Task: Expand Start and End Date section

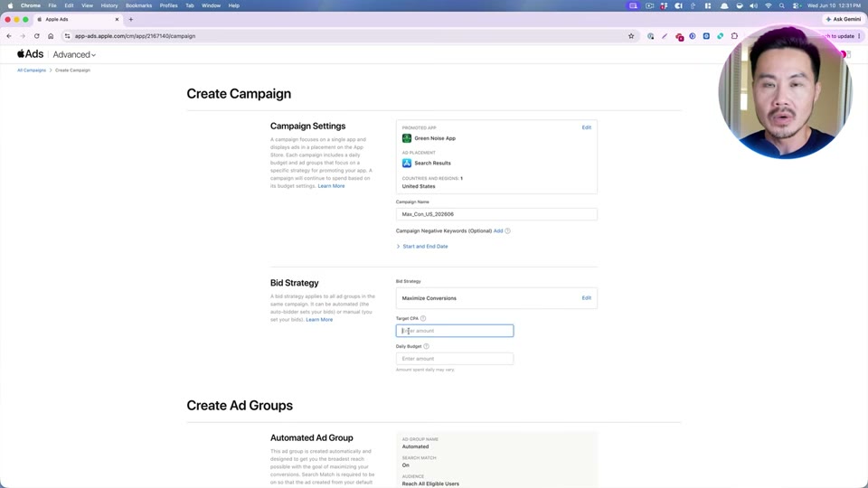Action: [422, 246]
